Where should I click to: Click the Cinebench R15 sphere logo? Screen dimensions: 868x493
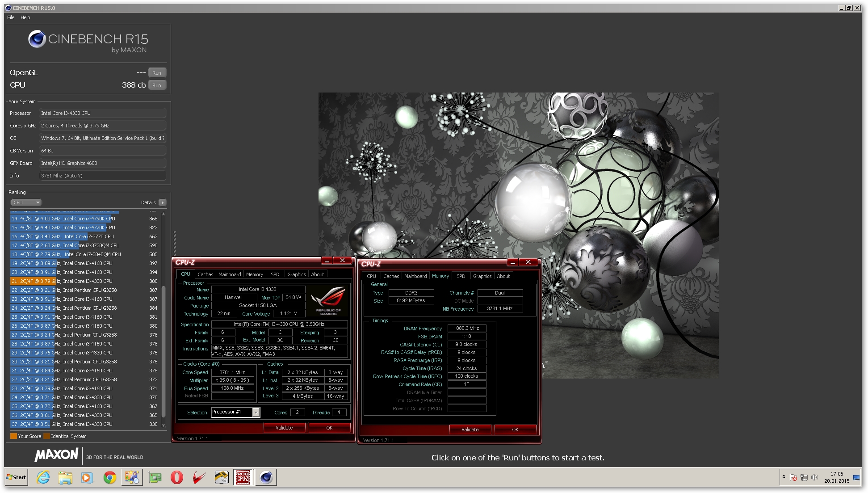coord(37,39)
